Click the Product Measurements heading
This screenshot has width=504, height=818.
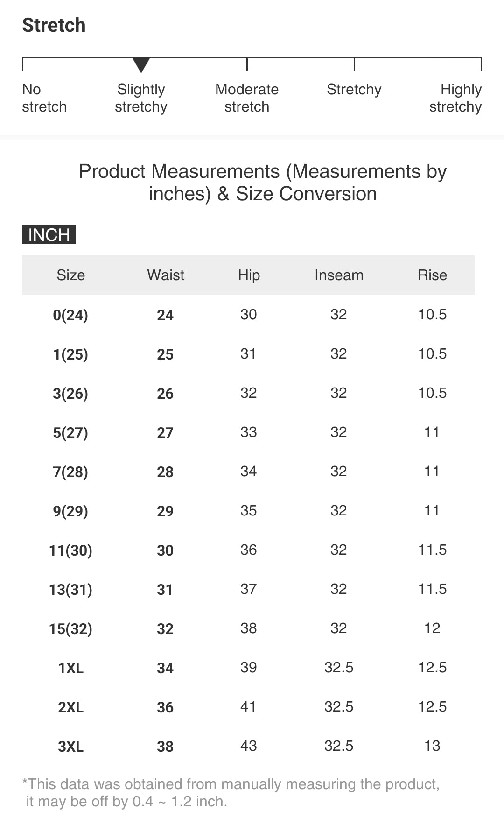click(263, 183)
